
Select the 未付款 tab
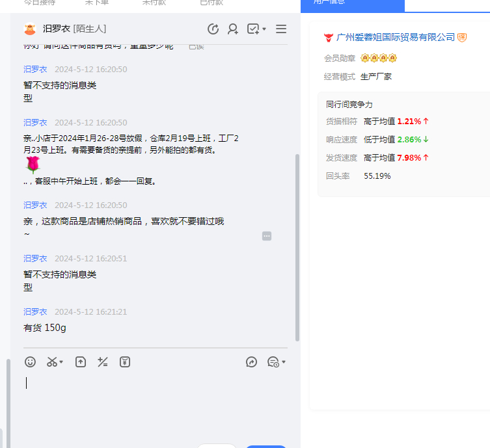point(154,3)
